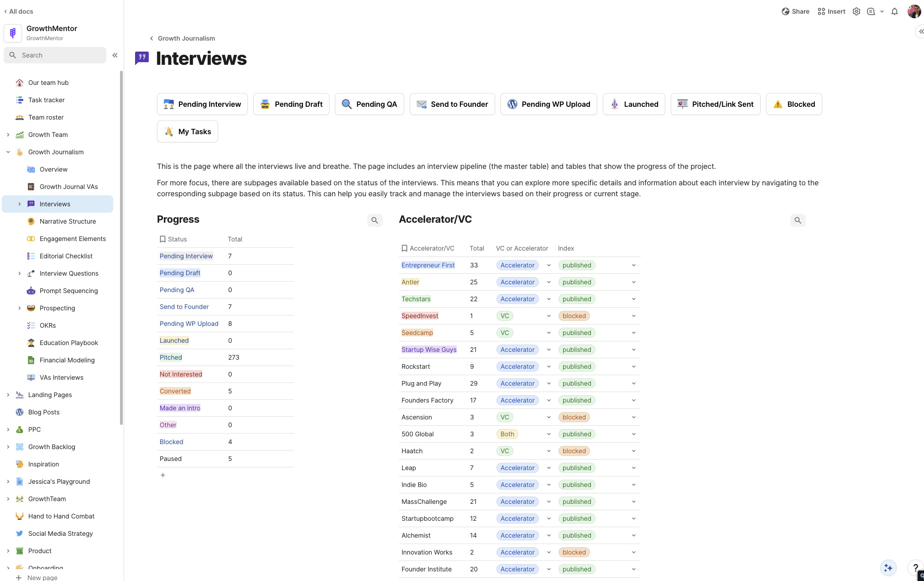Open notifications bell icon
The width and height of the screenshot is (924, 581).
[x=895, y=11]
